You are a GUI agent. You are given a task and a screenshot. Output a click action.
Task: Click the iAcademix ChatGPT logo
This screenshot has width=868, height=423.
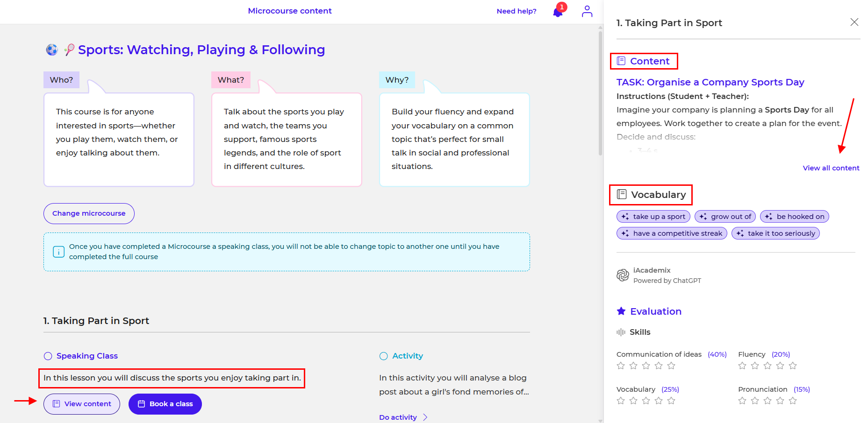[x=623, y=275]
